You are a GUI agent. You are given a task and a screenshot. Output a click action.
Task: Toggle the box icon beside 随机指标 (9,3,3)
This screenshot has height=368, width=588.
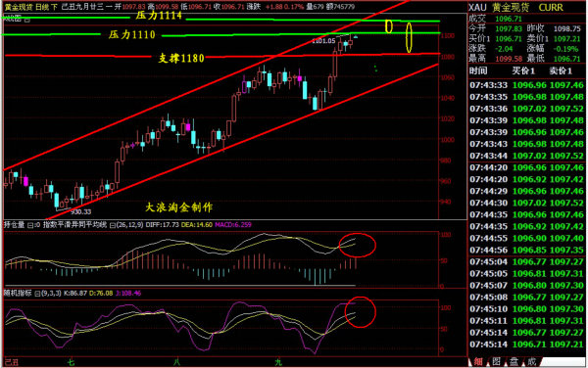click(37, 294)
